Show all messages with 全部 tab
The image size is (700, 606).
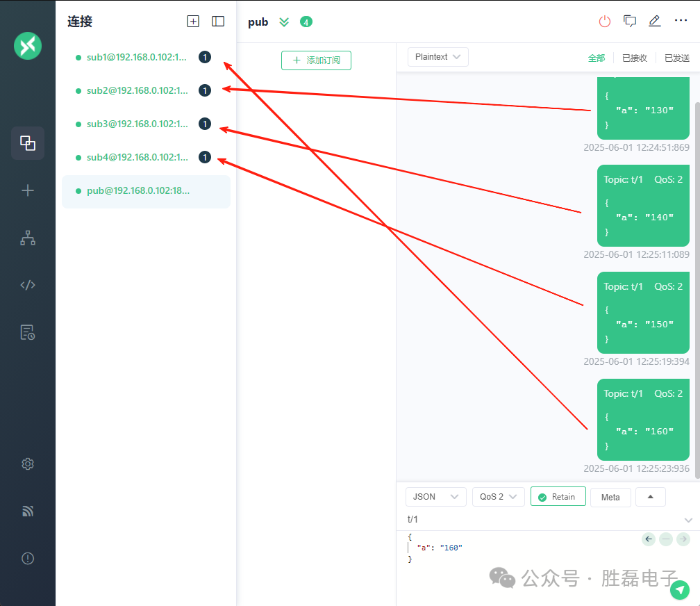tap(597, 58)
